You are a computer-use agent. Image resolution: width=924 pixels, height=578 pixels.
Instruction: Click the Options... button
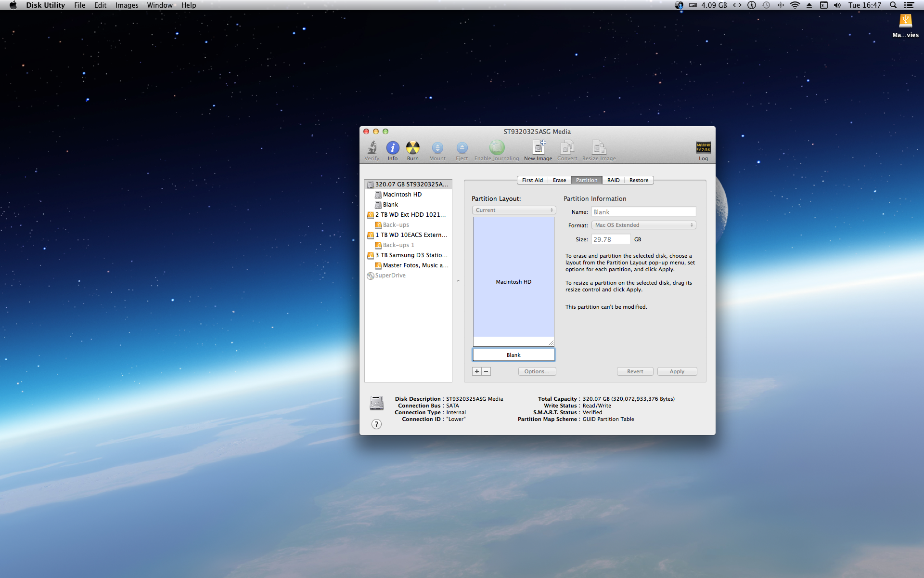coord(537,371)
